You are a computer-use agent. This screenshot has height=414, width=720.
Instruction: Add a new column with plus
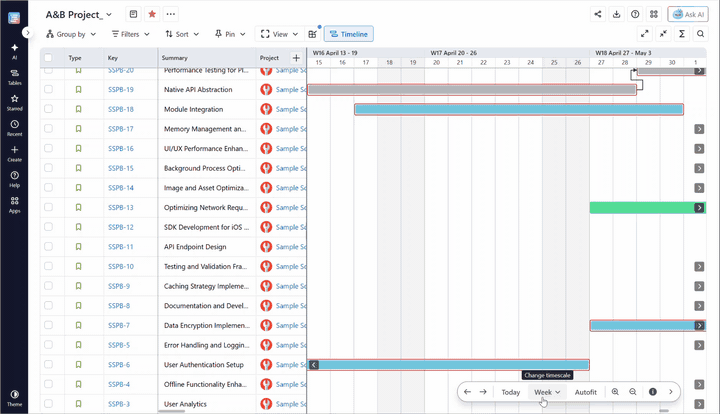(296, 58)
